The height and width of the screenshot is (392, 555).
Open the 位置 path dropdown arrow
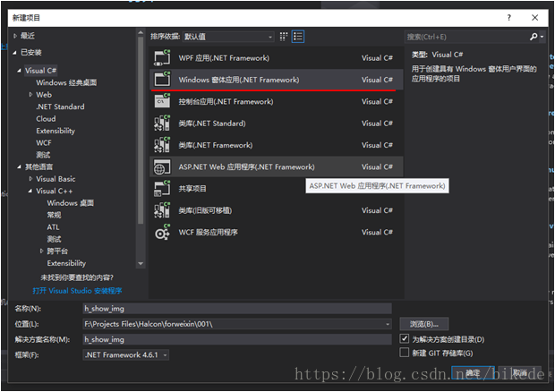click(388, 324)
